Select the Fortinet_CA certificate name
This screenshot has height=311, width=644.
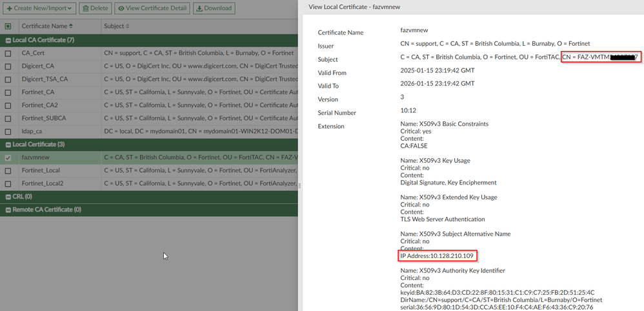(38, 92)
